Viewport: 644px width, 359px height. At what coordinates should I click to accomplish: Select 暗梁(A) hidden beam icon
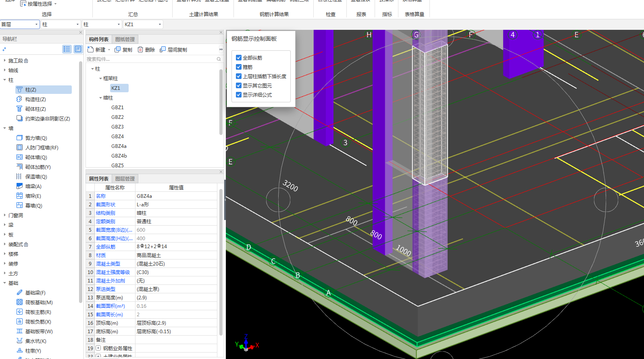coord(19,186)
